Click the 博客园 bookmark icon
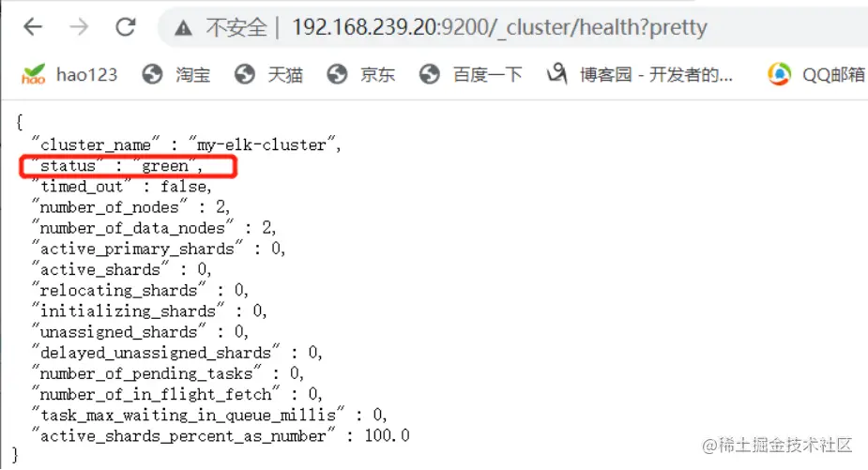The image size is (868, 470). [557, 73]
